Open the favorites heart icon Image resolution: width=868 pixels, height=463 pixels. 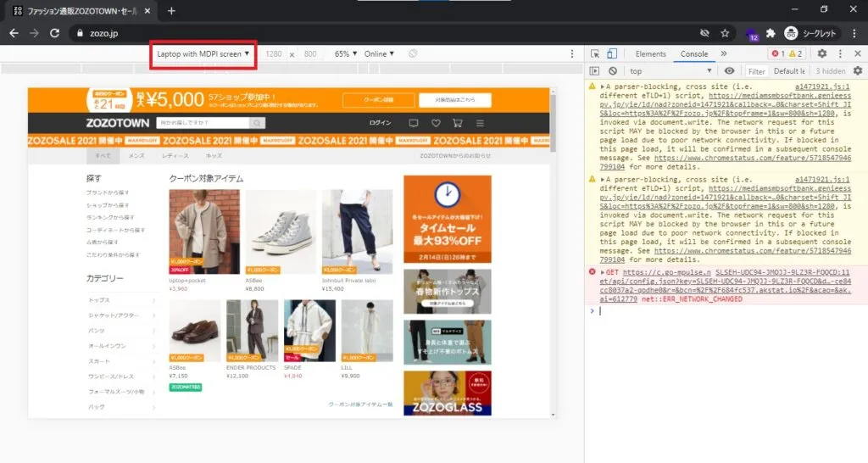[x=436, y=123]
